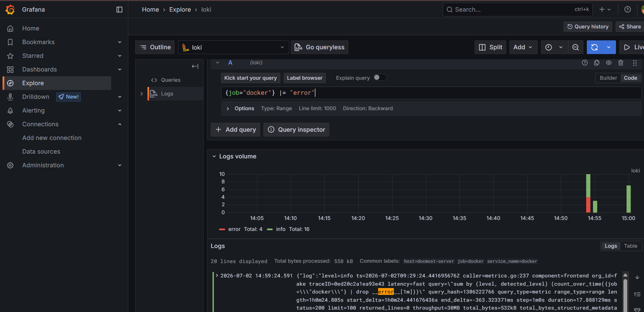Expand the time picker chevron
The width and height of the screenshot is (644, 312).
click(561, 47)
